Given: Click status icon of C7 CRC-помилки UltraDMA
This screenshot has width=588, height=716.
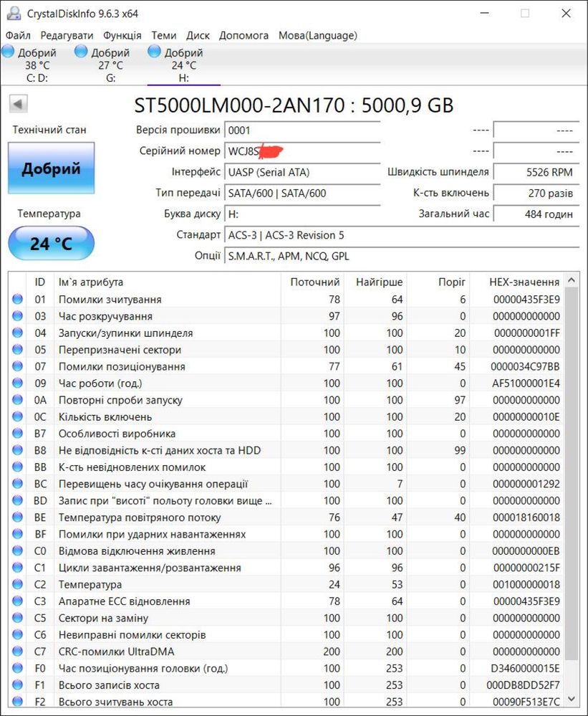Looking at the screenshot, I should point(17,651).
